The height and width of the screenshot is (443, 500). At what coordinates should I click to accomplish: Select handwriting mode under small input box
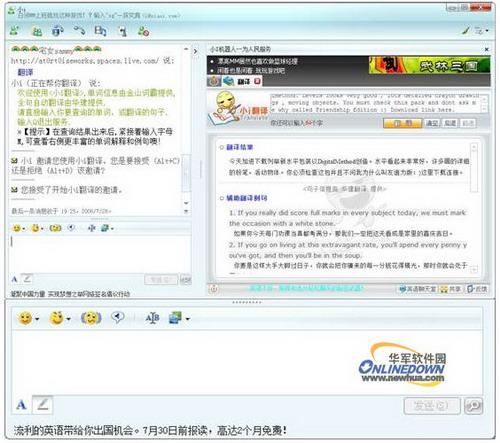click(x=27, y=278)
